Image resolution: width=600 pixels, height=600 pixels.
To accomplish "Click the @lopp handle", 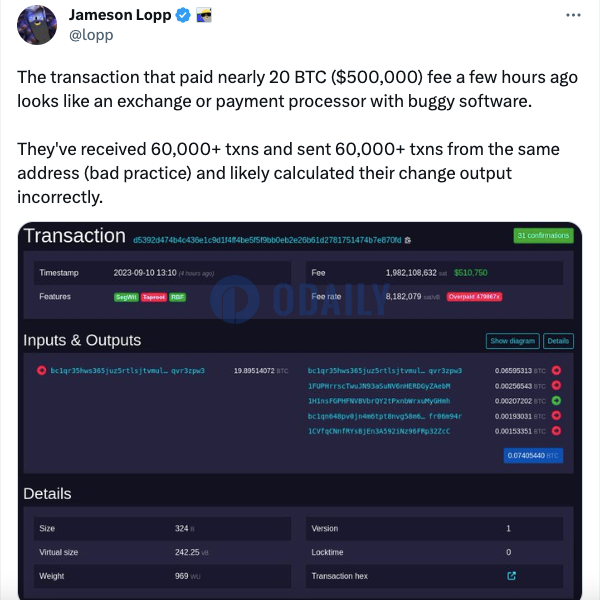I will pos(91,35).
